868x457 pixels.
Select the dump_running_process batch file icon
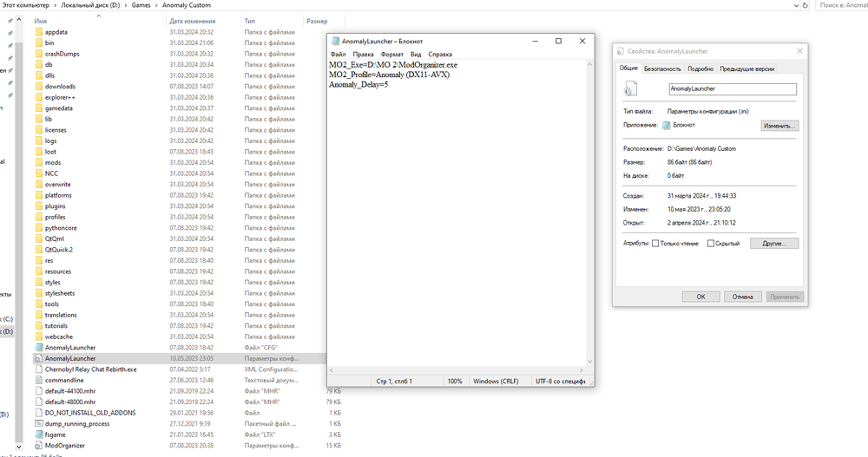[x=39, y=424]
